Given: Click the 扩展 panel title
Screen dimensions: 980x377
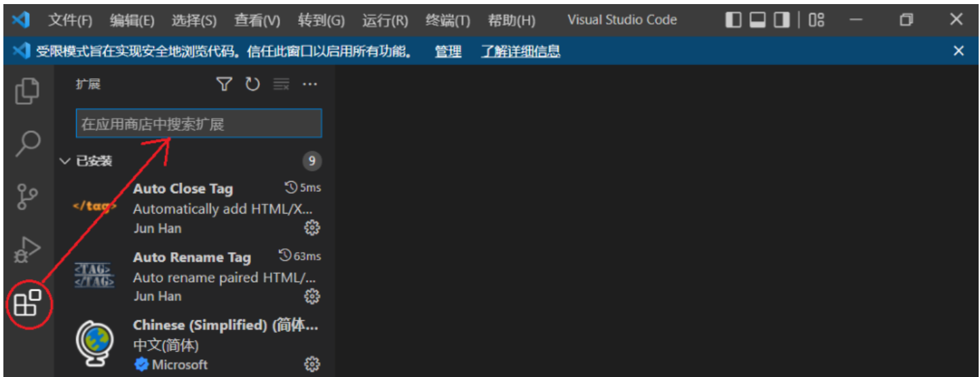Looking at the screenshot, I should point(88,84).
